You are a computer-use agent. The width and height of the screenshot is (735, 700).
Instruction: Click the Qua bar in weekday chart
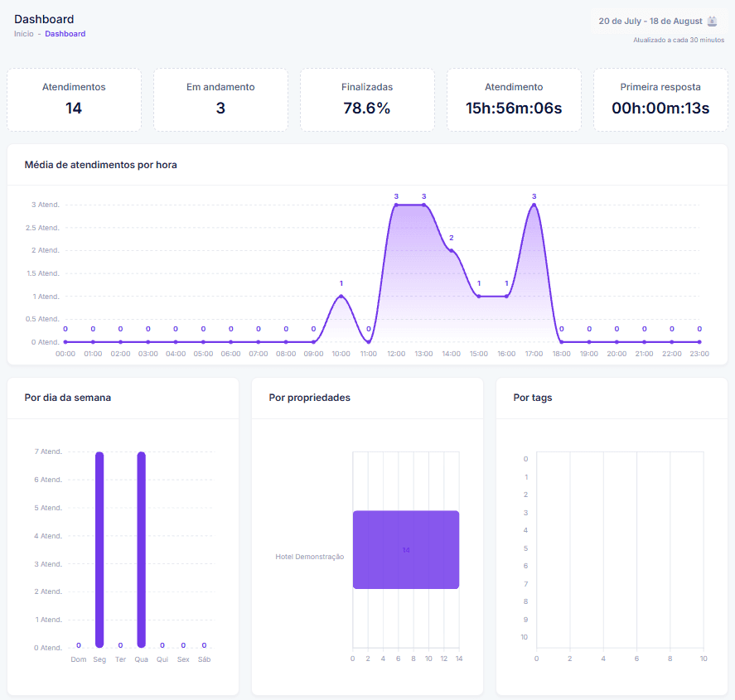(141, 549)
